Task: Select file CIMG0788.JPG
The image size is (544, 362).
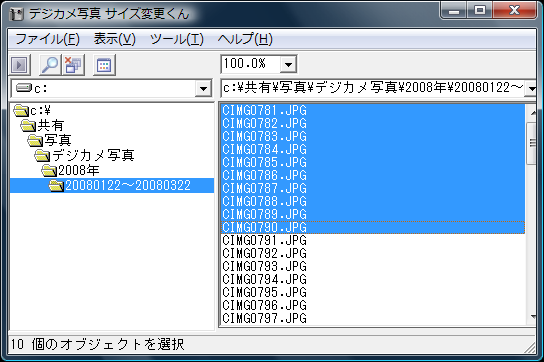Action: [373, 201]
